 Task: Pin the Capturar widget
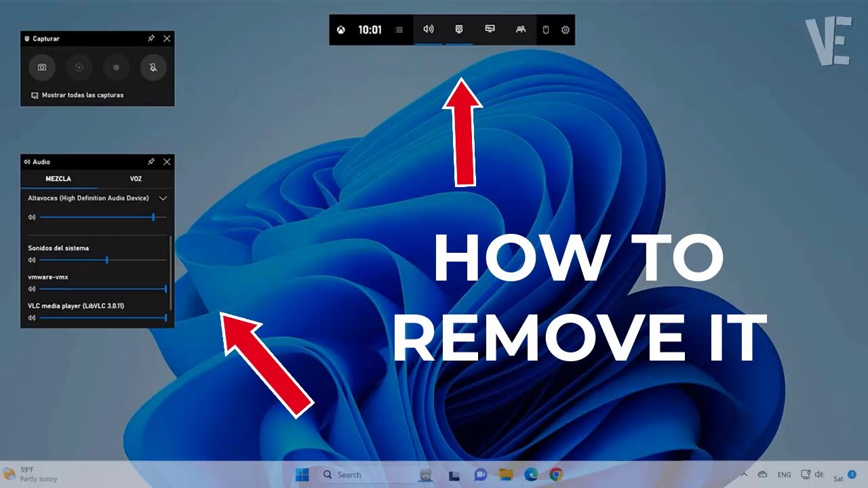coord(151,39)
